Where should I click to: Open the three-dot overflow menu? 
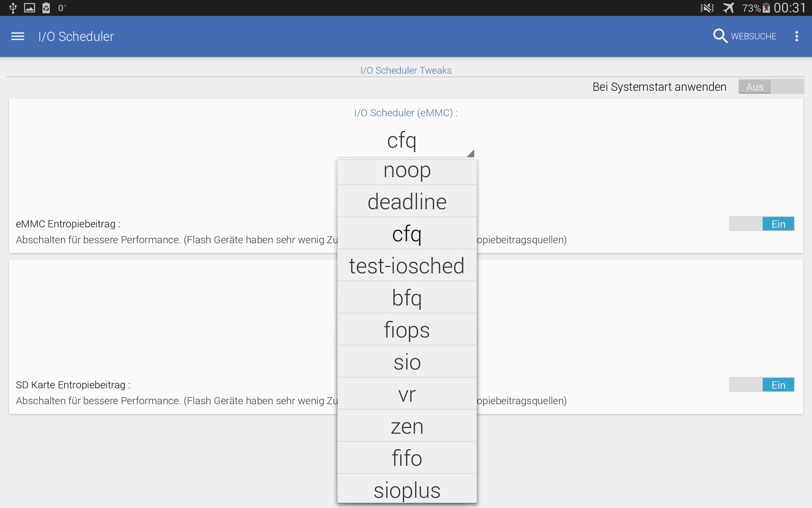click(796, 36)
